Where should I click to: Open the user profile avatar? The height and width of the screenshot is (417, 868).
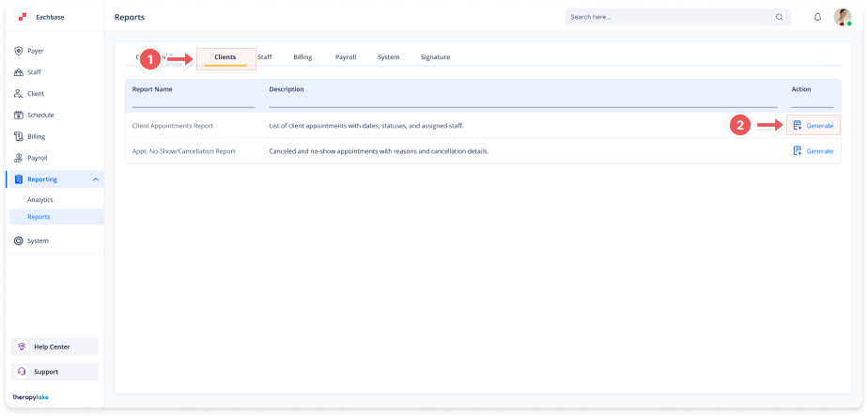tap(843, 17)
